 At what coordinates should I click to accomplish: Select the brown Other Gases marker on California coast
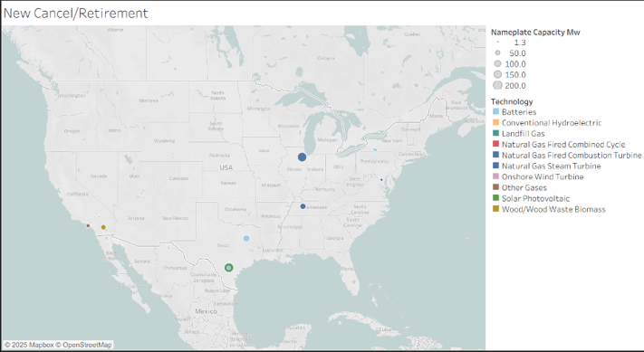[88, 225]
